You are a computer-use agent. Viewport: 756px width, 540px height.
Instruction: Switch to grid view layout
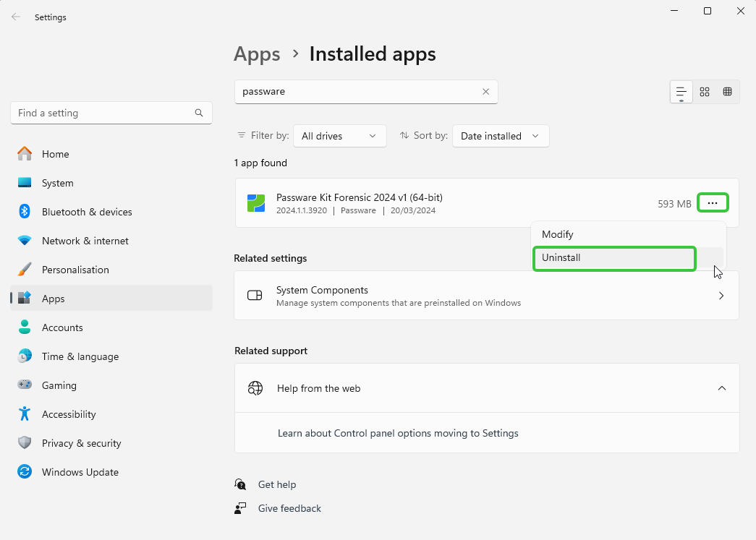tap(705, 92)
